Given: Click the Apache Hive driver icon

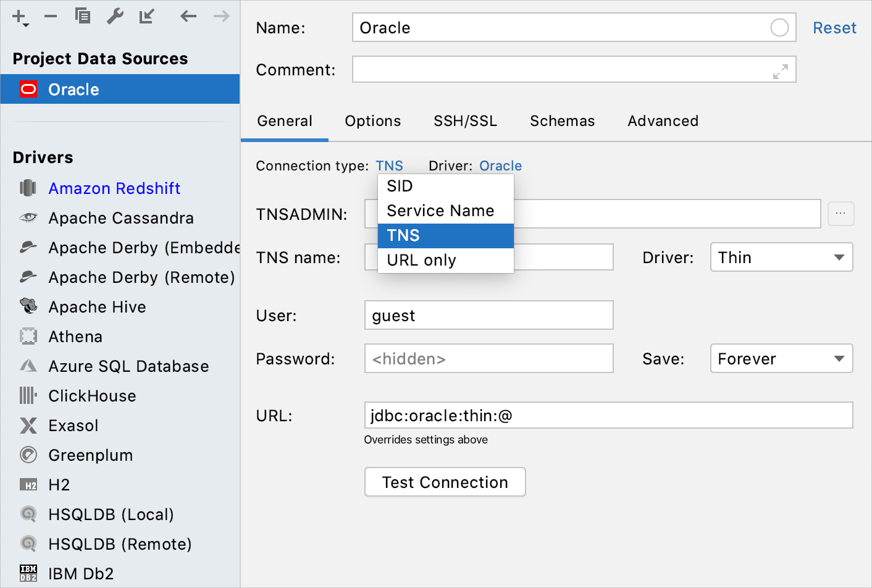Looking at the screenshot, I should coord(28,306).
